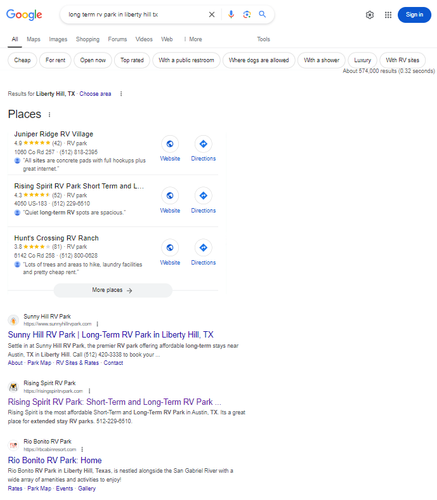The width and height of the screenshot is (437, 500).
Task: Open options menu for Rio Bonito result
Action: click(82, 449)
